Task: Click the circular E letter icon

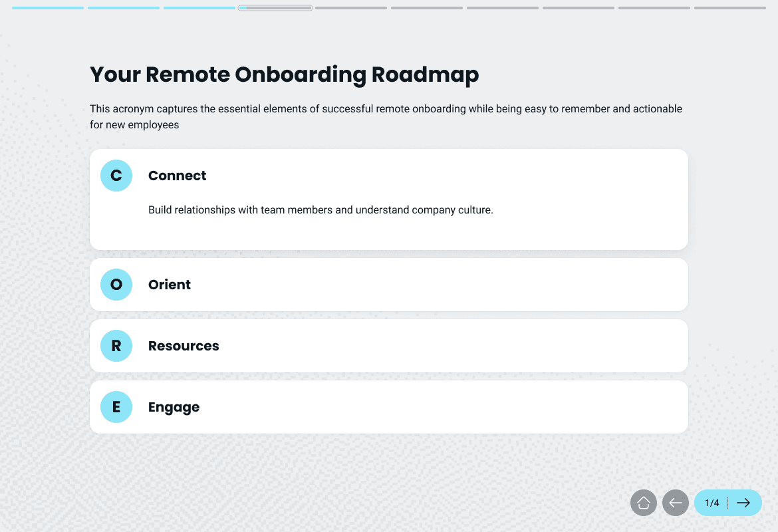Action: tap(116, 407)
